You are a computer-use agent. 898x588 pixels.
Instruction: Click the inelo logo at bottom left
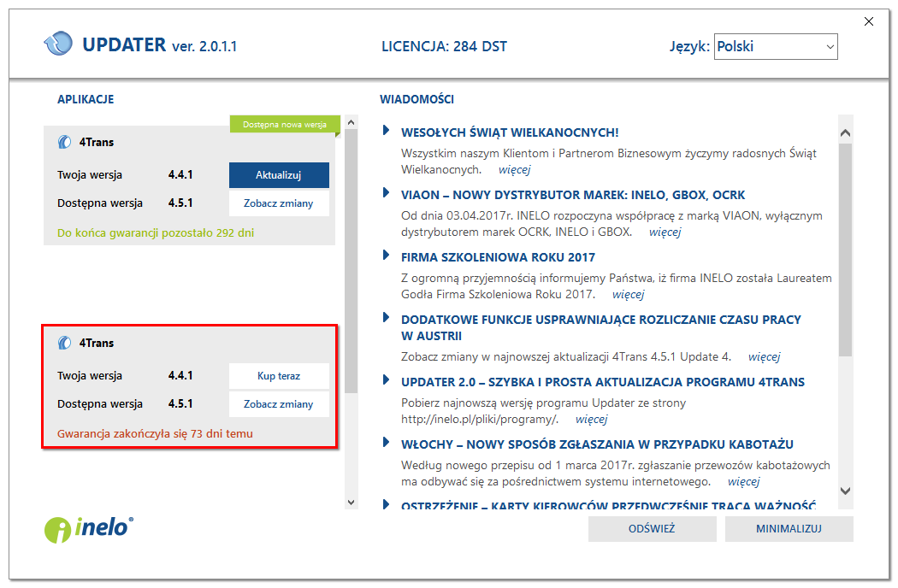point(89,529)
